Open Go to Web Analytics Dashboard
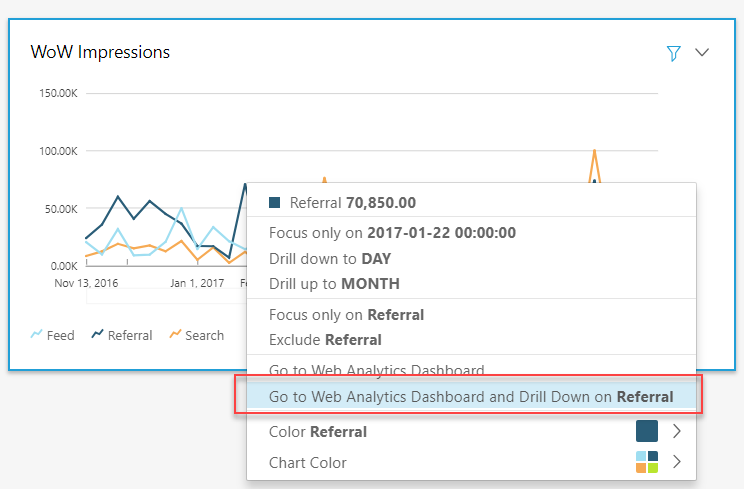Image resolution: width=744 pixels, height=489 pixels. (x=376, y=370)
